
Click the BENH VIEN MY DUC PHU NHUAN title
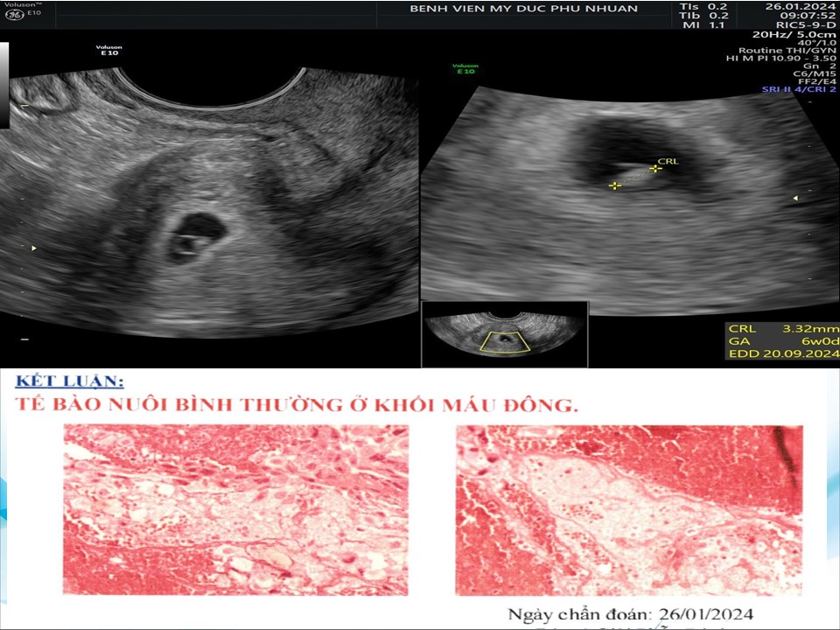(523, 9)
